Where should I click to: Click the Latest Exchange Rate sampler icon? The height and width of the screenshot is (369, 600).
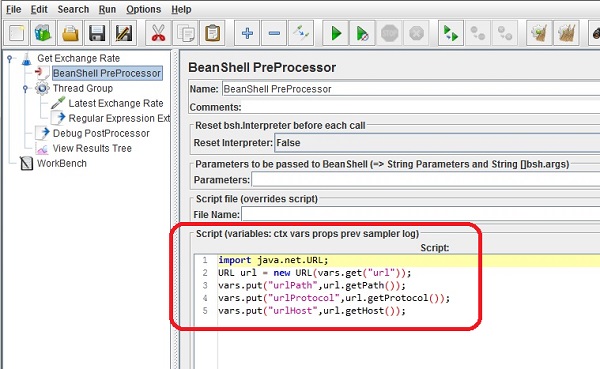[58, 103]
